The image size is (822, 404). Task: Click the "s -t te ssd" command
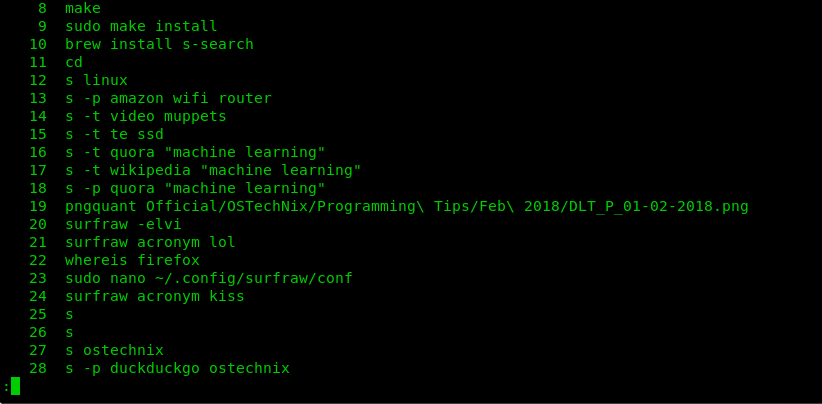coord(114,134)
